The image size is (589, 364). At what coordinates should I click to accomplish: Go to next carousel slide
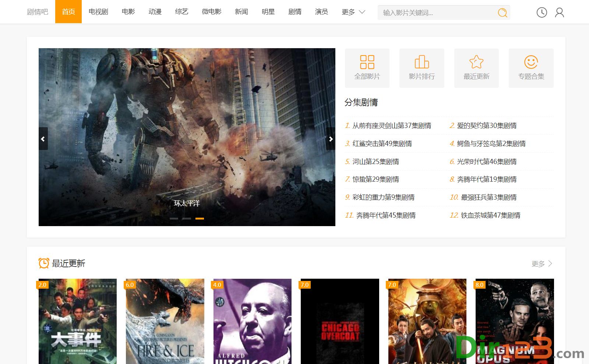331,139
